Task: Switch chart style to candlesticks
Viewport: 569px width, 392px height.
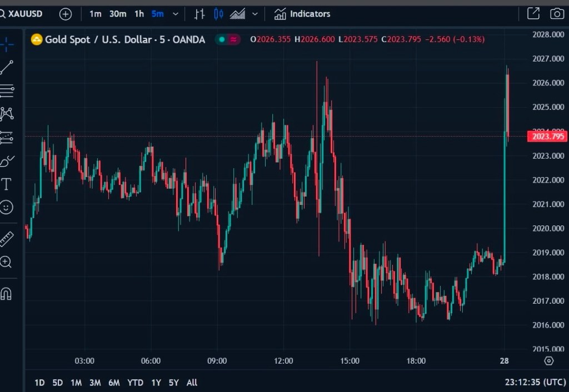Action: coord(218,14)
